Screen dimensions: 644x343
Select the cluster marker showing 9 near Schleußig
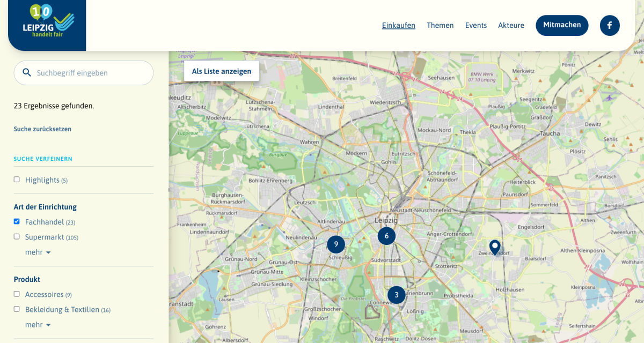click(x=336, y=244)
